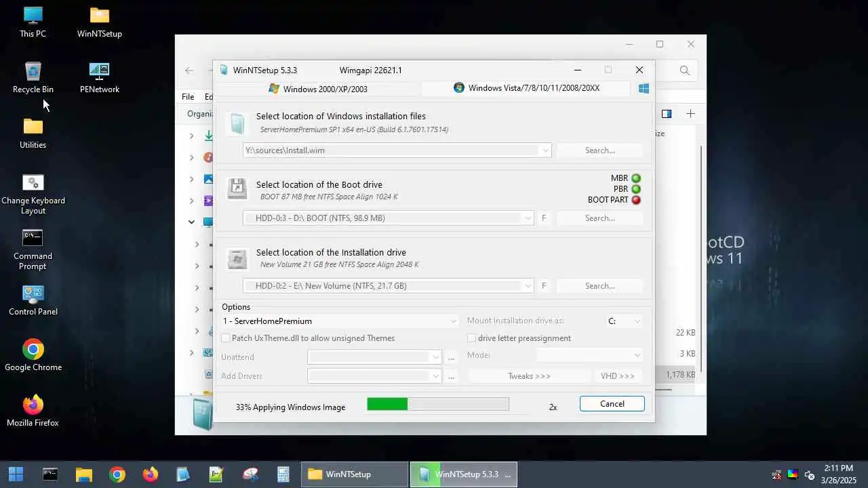Screen dimensions: 868x488
Task: Switch to WinNTSetup folder taskbar window
Action: (355, 474)
